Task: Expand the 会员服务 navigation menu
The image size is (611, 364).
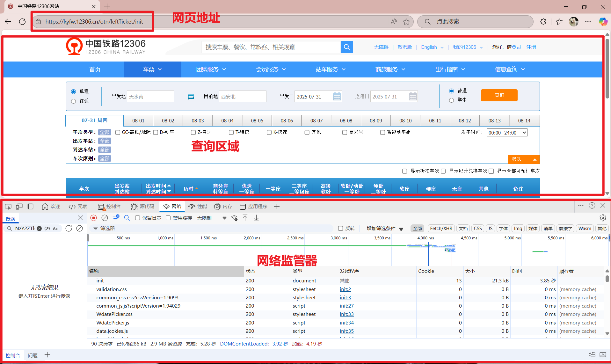Action: pos(271,69)
